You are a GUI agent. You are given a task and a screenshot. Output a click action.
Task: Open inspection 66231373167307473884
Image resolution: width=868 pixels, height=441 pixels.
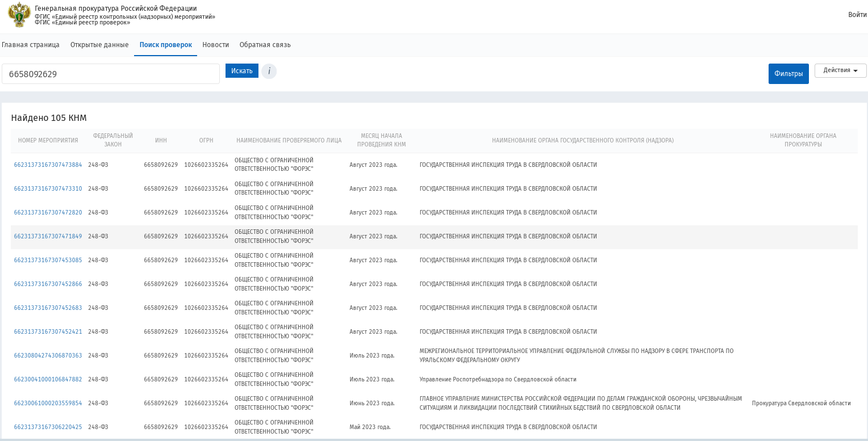48,165
